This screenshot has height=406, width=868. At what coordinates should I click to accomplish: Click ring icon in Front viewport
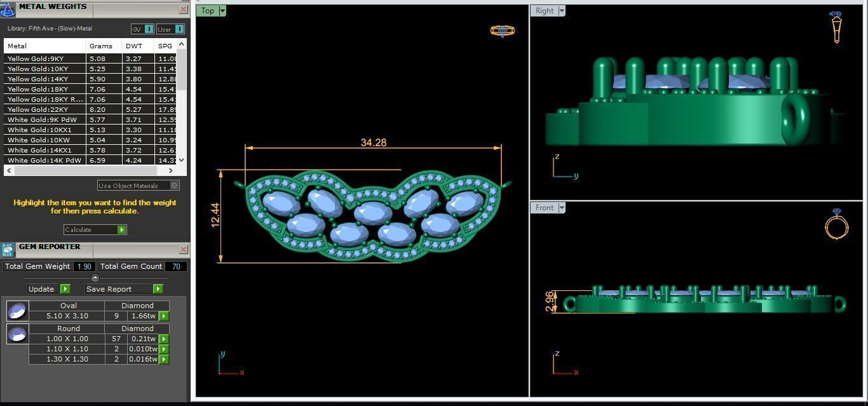coord(837,224)
